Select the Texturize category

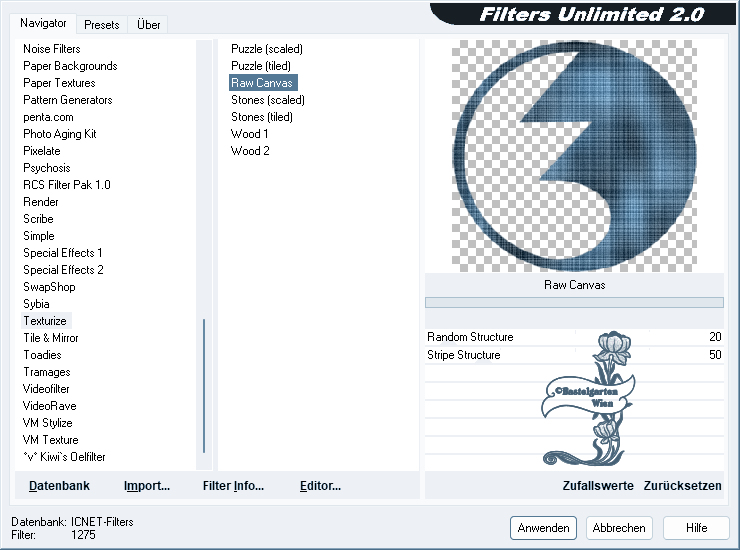click(45, 321)
